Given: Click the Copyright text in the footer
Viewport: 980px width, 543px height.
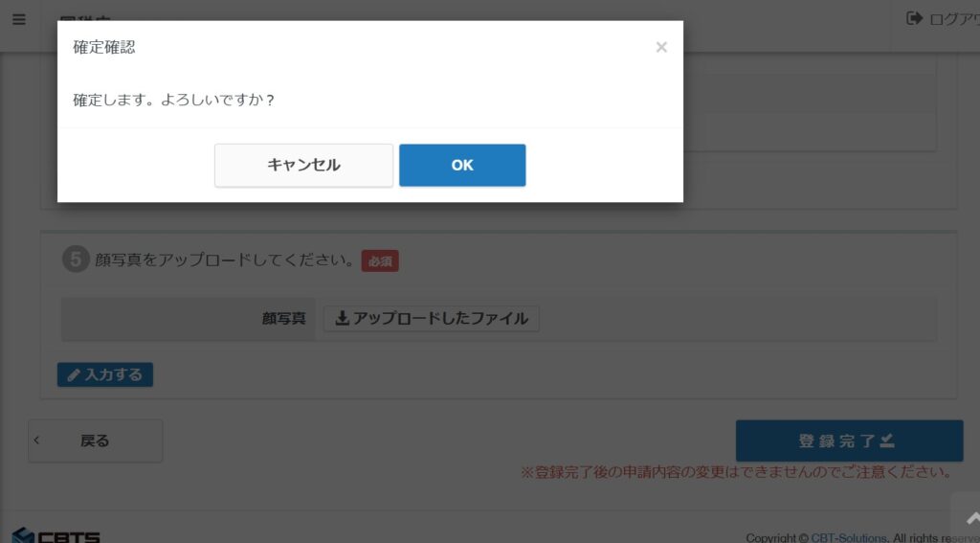Looking at the screenshot, I should pos(777,537).
